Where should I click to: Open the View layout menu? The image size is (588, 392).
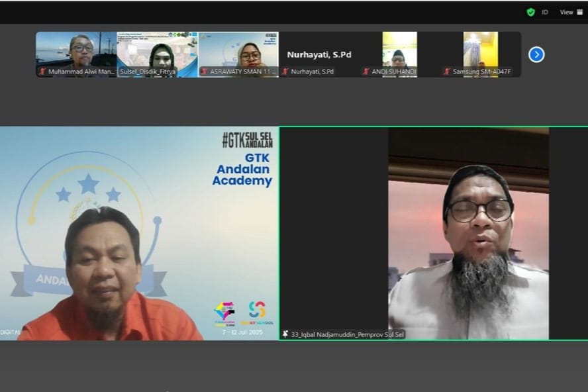coord(566,12)
